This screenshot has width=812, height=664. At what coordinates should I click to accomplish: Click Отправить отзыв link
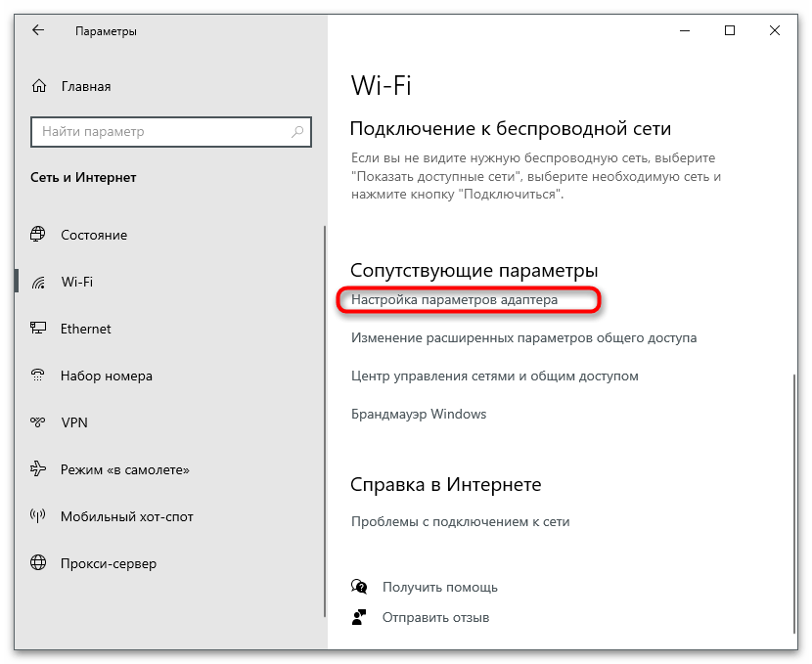point(435,617)
